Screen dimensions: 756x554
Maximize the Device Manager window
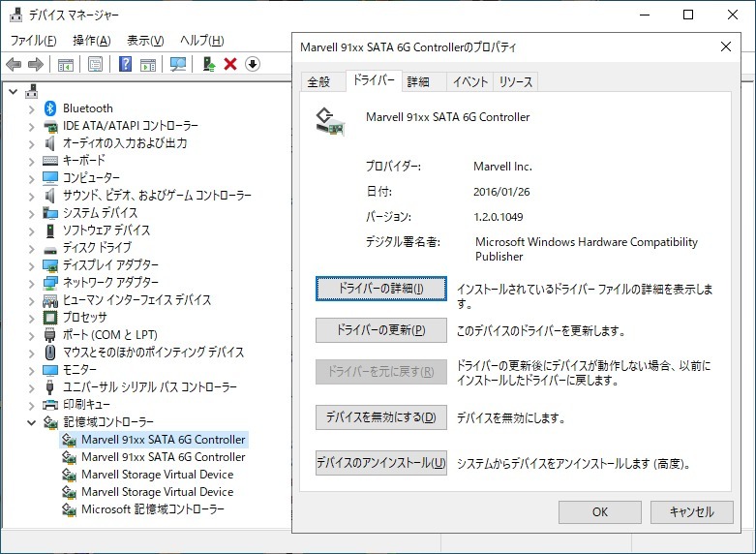tap(688, 15)
